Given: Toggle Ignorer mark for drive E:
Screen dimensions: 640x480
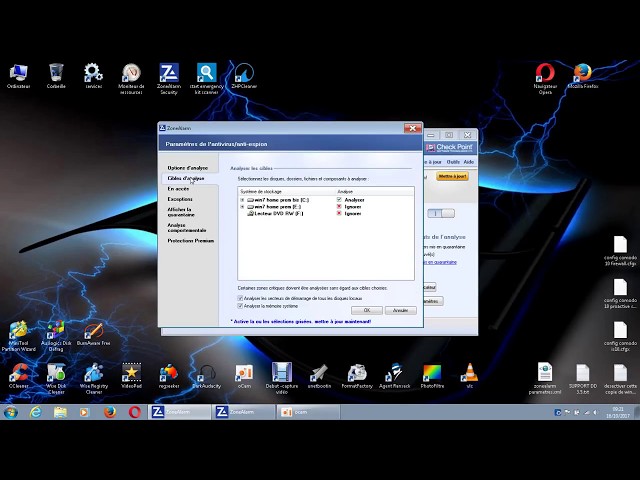Looking at the screenshot, I should (339, 207).
